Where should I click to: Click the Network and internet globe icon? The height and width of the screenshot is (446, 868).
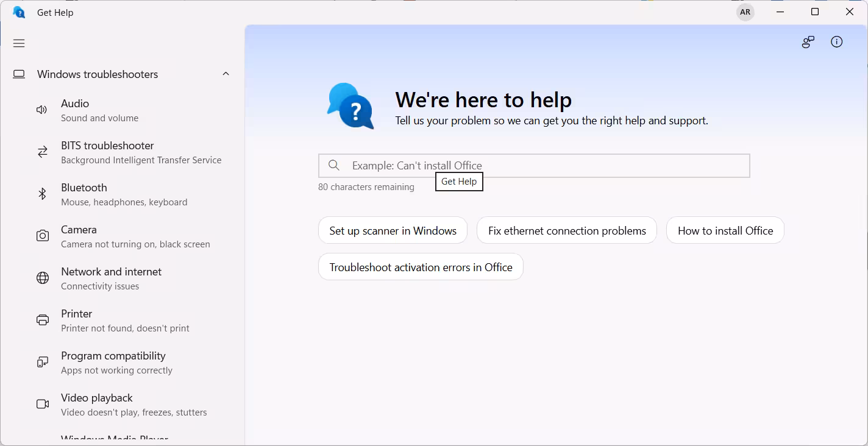click(x=43, y=278)
